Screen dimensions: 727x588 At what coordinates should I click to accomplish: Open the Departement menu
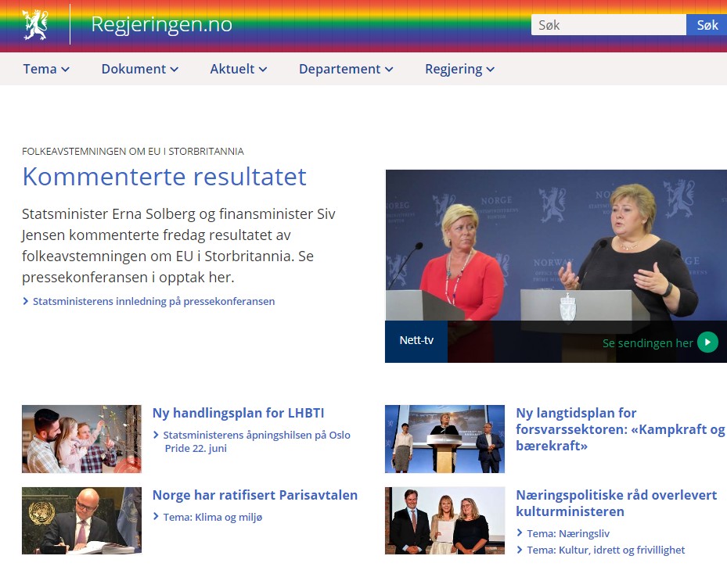345,69
